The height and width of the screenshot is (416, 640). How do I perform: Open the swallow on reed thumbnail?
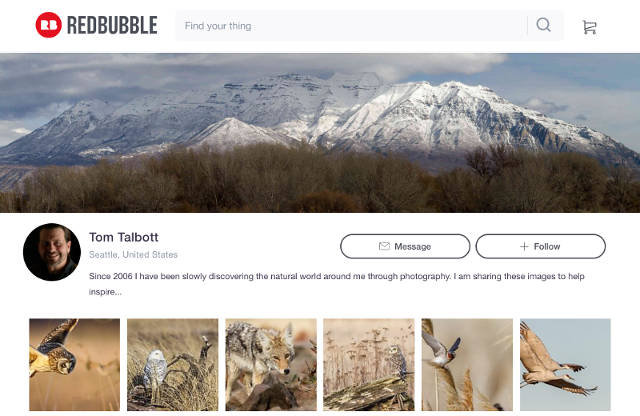point(467,365)
